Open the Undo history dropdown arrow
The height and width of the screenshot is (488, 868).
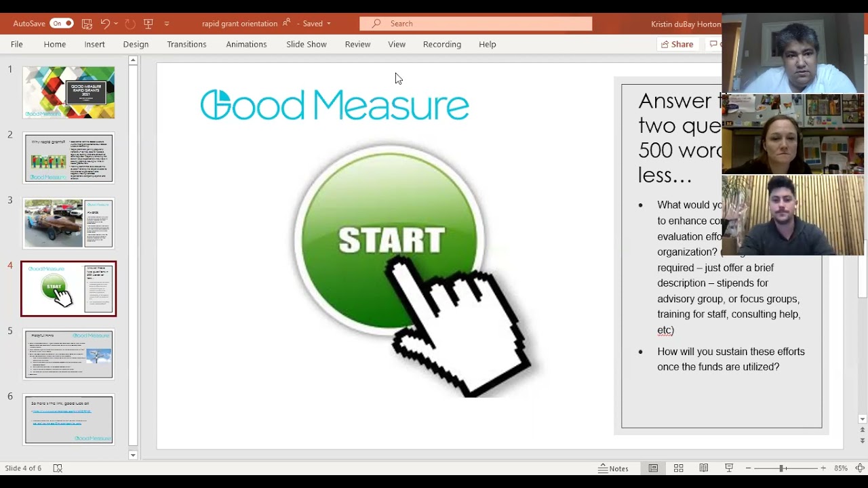pos(116,23)
